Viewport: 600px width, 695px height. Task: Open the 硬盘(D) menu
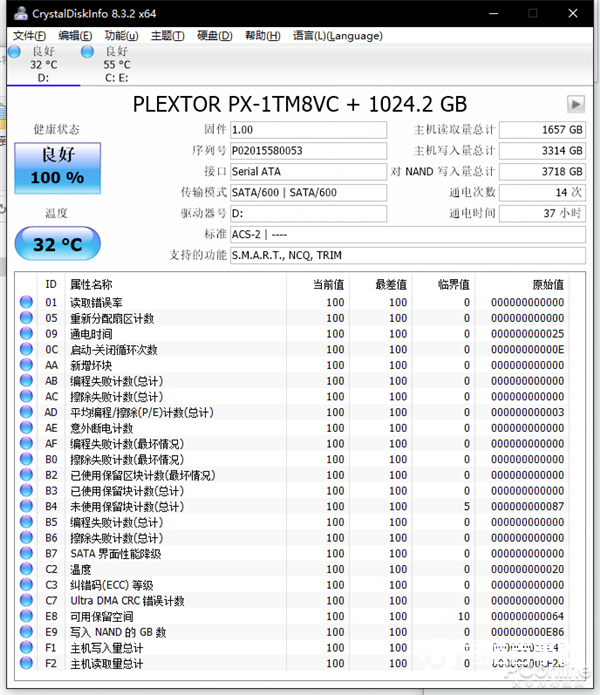(214, 35)
